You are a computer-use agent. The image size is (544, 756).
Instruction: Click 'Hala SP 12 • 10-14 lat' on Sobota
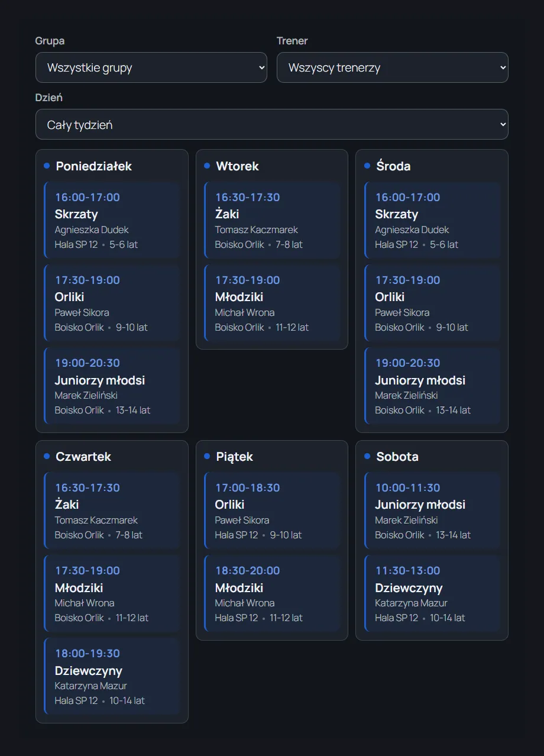pyautogui.click(x=420, y=618)
